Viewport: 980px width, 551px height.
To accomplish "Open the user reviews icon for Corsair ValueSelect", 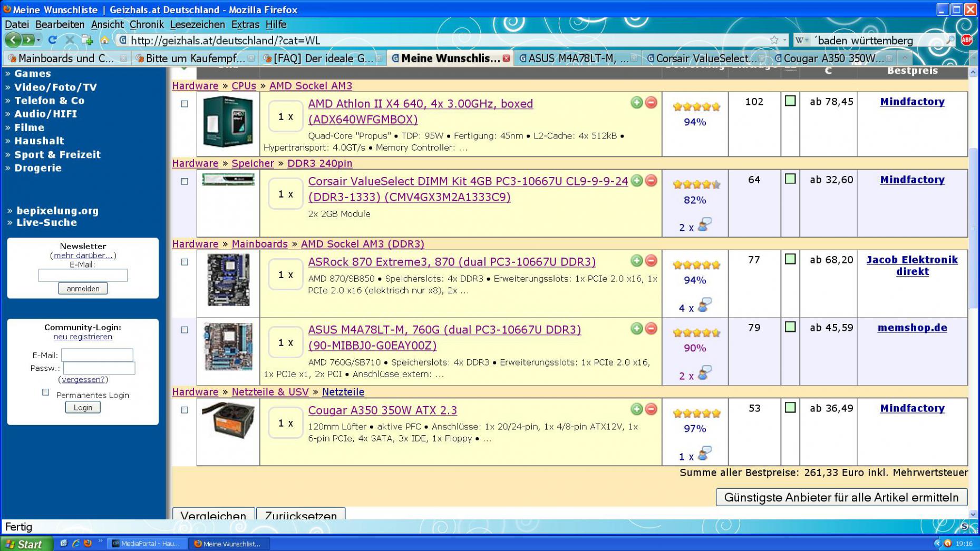I will click(704, 225).
